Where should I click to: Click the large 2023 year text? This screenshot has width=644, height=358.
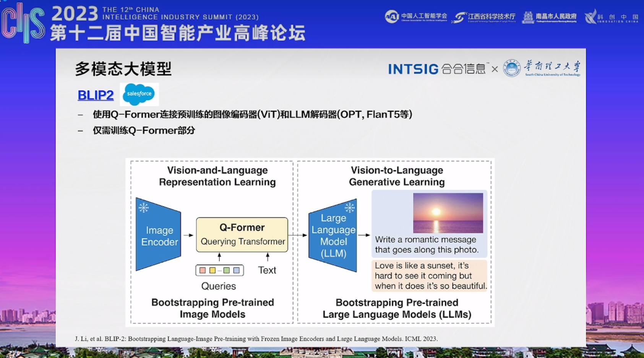coord(75,14)
